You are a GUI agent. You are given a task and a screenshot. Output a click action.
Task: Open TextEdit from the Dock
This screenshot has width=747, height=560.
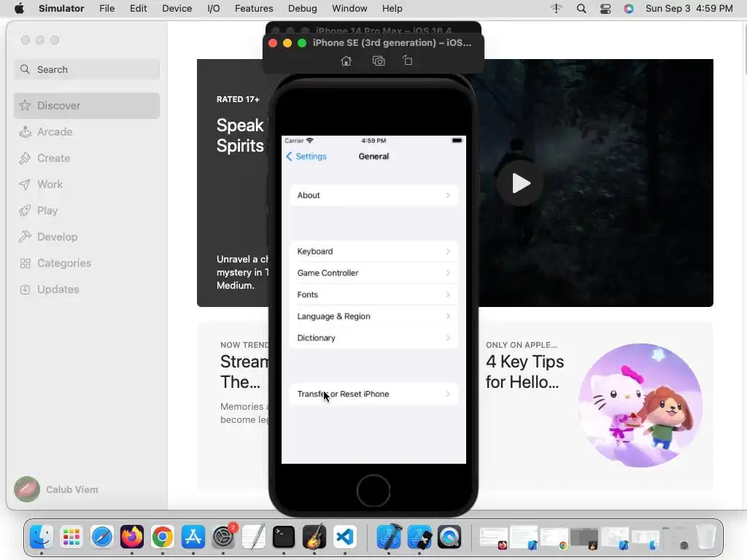tap(253, 537)
